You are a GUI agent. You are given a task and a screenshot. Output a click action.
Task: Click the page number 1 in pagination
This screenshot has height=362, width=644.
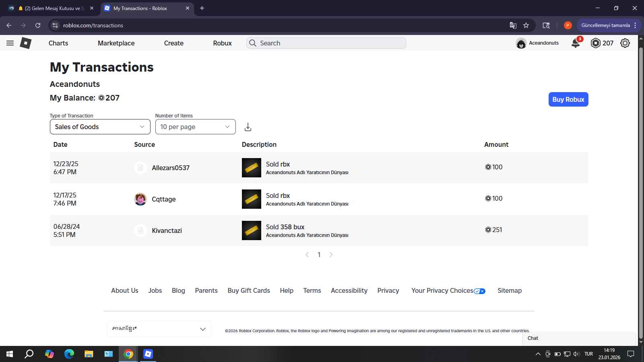coord(319,255)
